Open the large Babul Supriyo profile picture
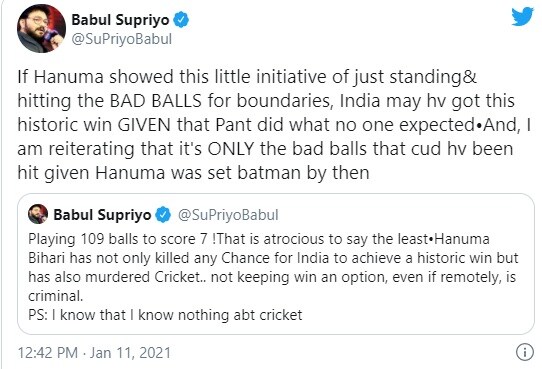The height and width of the screenshot is (369, 542). coord(41,28)
